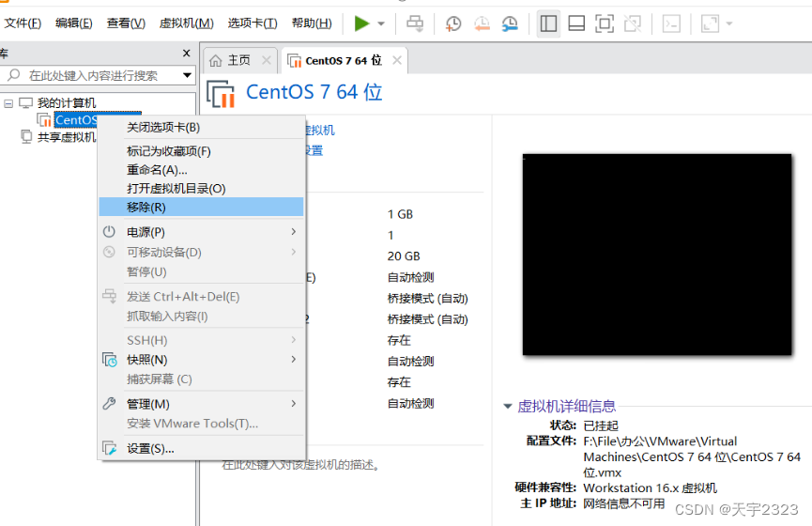Open the 选项卡(T) menu
This screenshot has width=812, height=526.
[x=253, y=23]
